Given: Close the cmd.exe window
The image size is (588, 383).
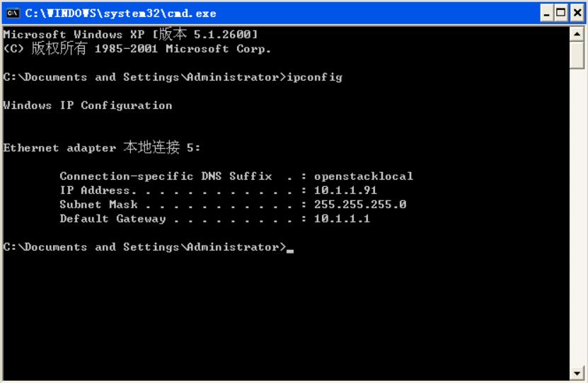Looking at the screenshot, I should pyautogui.click(x=577, y=13).
